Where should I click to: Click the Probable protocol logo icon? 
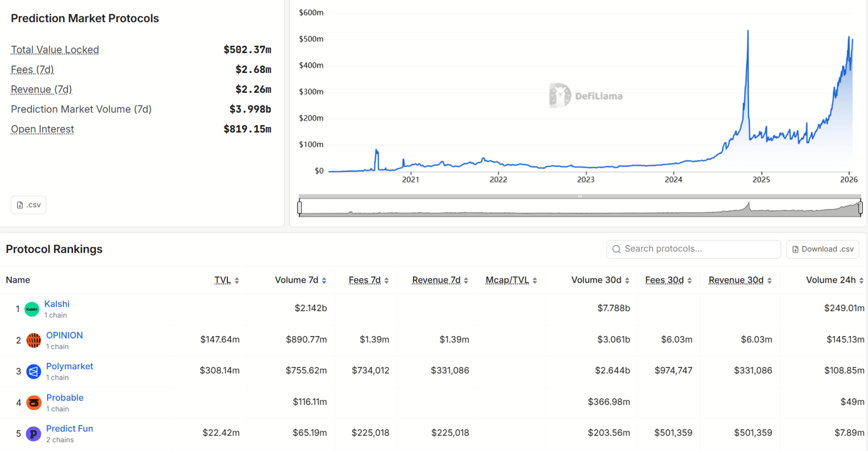[x=34, y=402]
